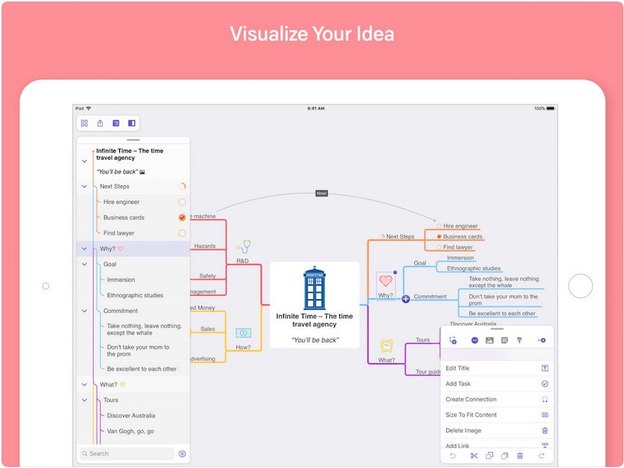
Task: Click the Search field in the outline
Action: pyautogui.click(x=125, y=453)
